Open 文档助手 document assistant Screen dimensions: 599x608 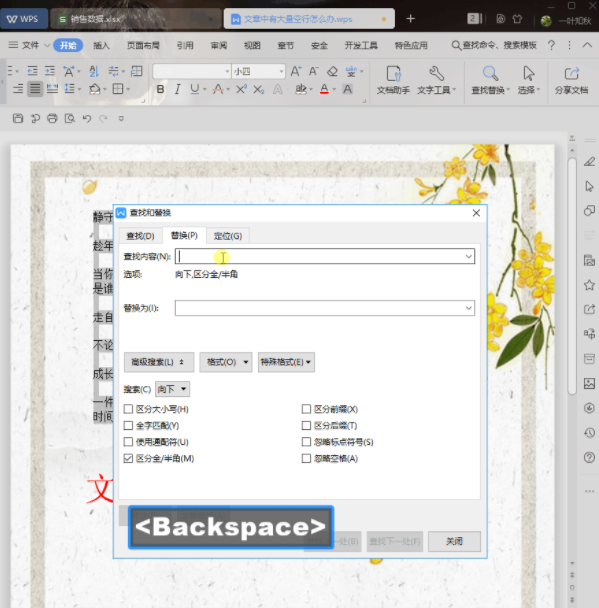pyautogui.click(x=393, y=80)
